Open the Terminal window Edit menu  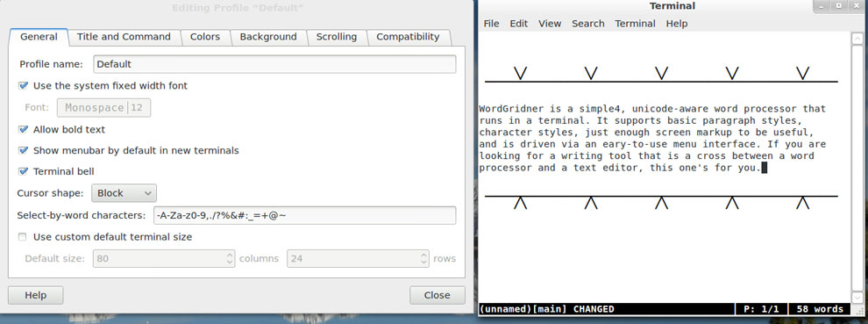[519, 24]
